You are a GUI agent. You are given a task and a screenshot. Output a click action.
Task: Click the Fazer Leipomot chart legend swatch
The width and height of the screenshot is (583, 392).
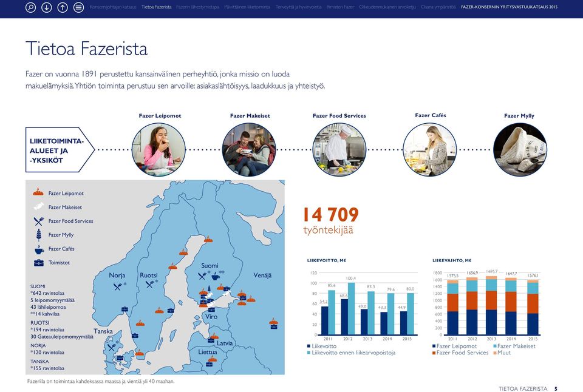pos(434,346)
